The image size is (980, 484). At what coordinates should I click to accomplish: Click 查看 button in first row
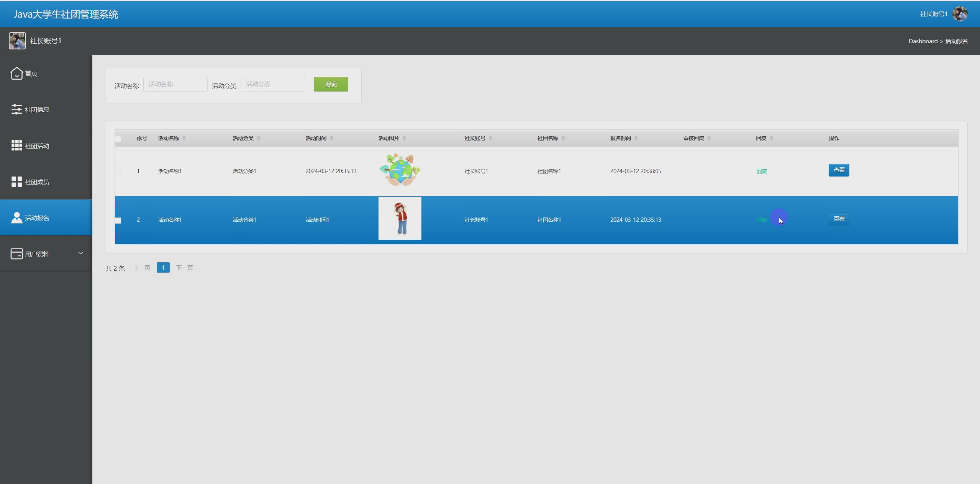838,170
